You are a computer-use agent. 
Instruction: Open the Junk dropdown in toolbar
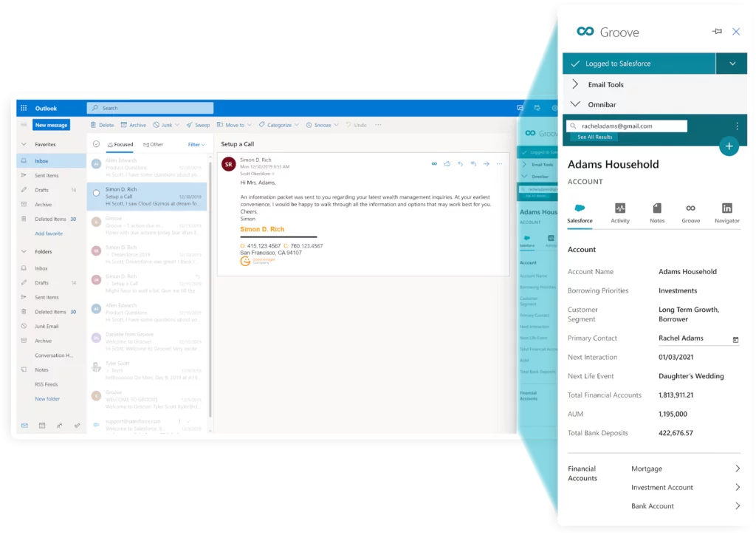click(166, 125)
